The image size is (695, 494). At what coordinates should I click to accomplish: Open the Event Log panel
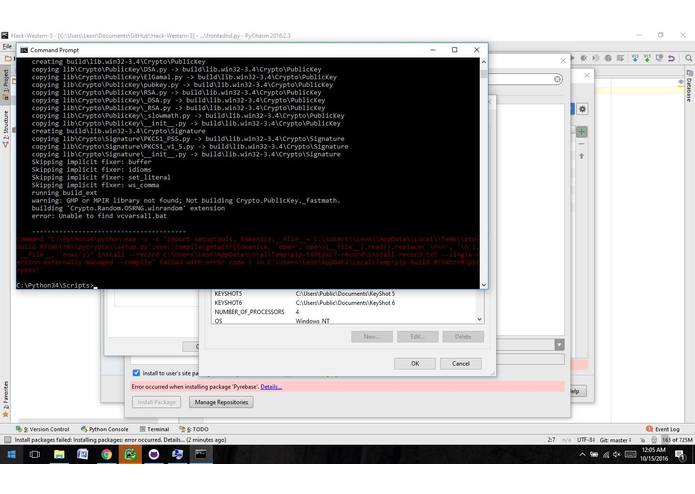pyautogui.click(x=663, y=429)
